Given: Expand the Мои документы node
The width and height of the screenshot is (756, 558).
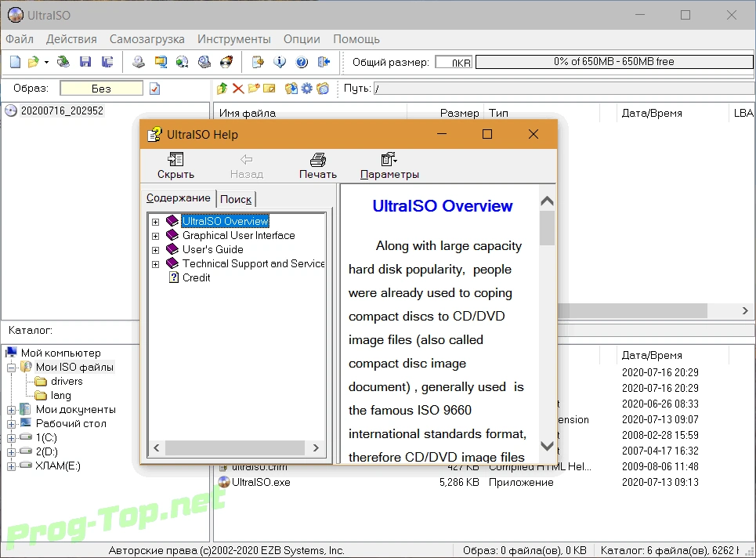Looking at the screenshot, I should pyautogui.click(x=12, y=410).
